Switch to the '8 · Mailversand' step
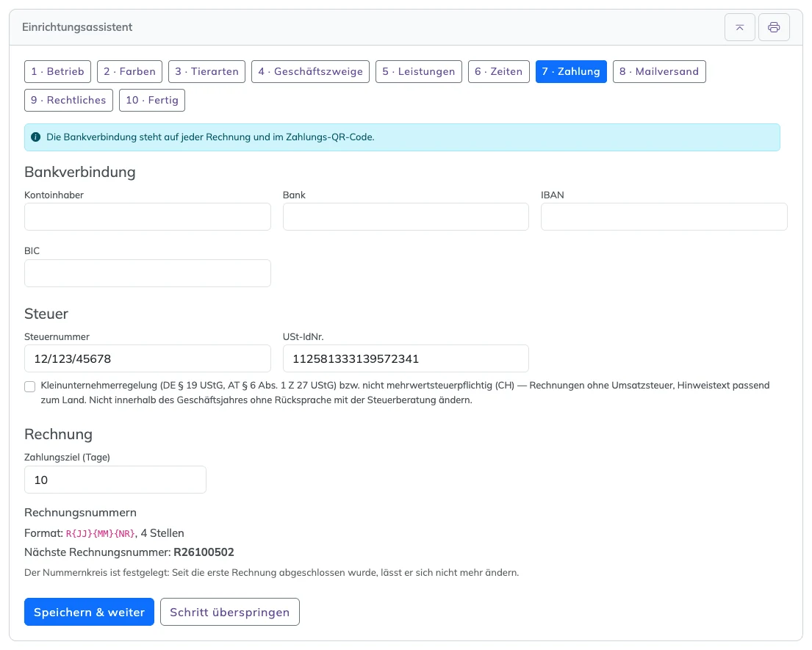This screenshot has width=812, height=650. click(659, 71)
